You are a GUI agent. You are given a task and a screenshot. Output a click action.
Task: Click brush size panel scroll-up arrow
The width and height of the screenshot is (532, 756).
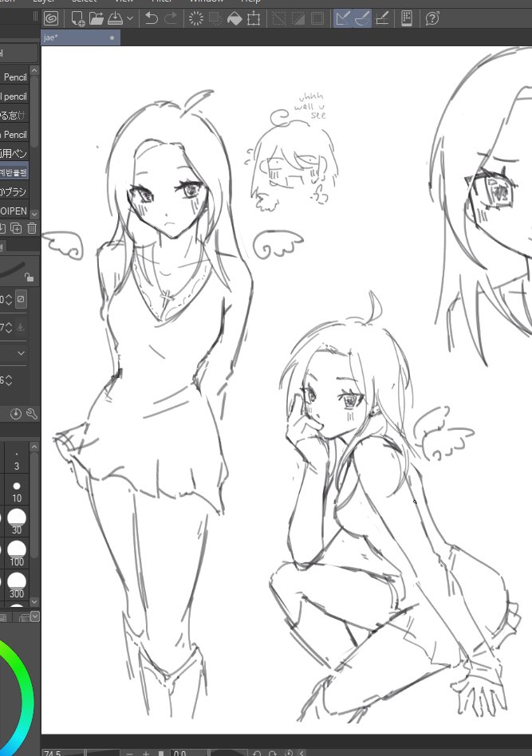(34, 447)
